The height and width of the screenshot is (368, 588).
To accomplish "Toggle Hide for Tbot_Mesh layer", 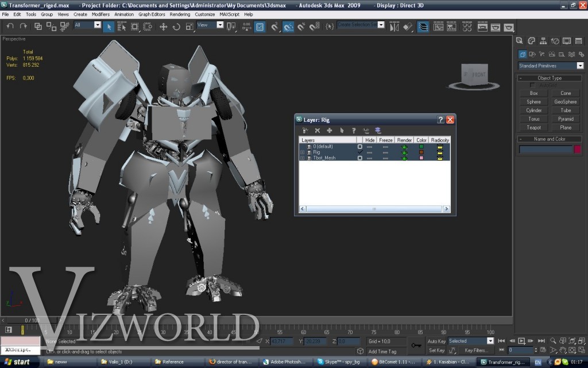I will [x=370, y=158].
